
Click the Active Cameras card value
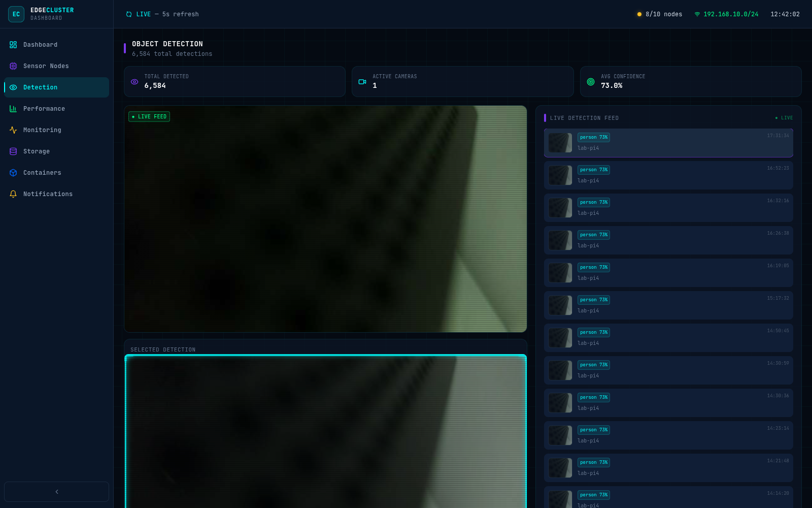pos(375,86)
